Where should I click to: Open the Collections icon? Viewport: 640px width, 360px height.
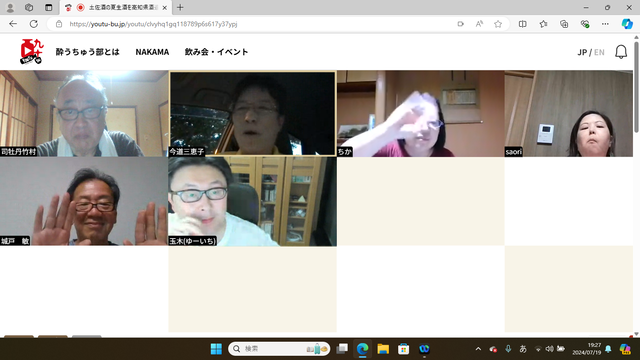[x=564, y=24]
